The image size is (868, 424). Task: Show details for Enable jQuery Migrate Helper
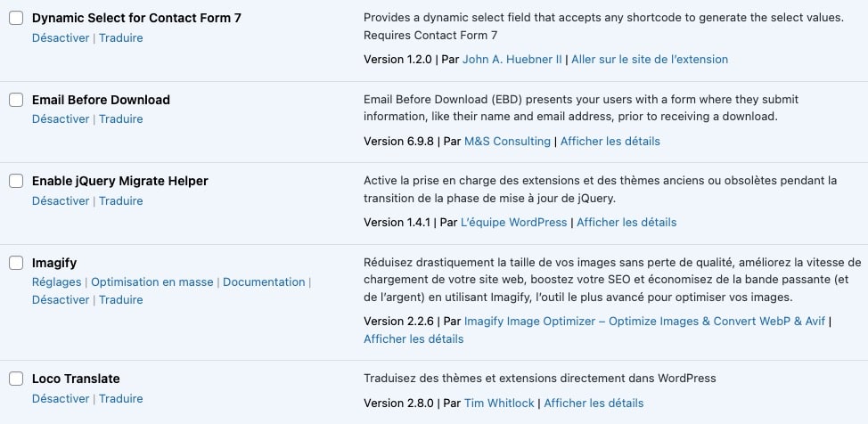(x=626, y=223)
